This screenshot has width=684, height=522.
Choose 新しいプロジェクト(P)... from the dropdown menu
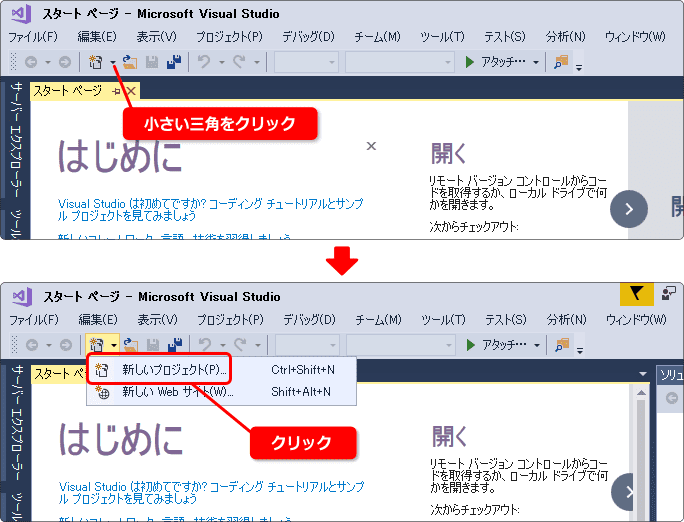coord(222,370)
